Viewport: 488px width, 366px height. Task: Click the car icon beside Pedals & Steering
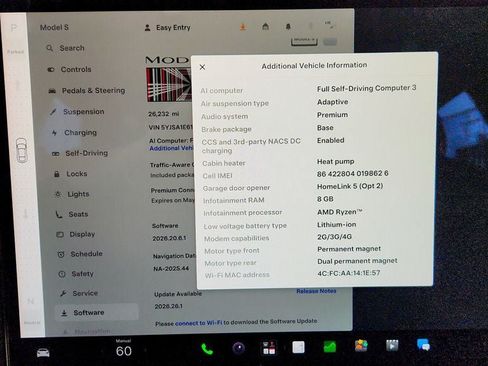click(52, 91)
